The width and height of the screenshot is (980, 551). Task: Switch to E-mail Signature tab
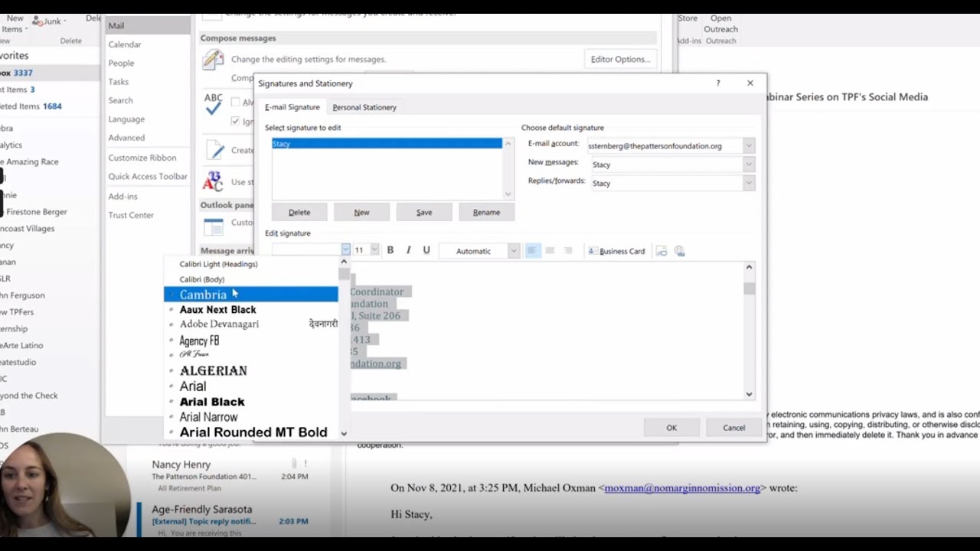click(x=292, y=107)
